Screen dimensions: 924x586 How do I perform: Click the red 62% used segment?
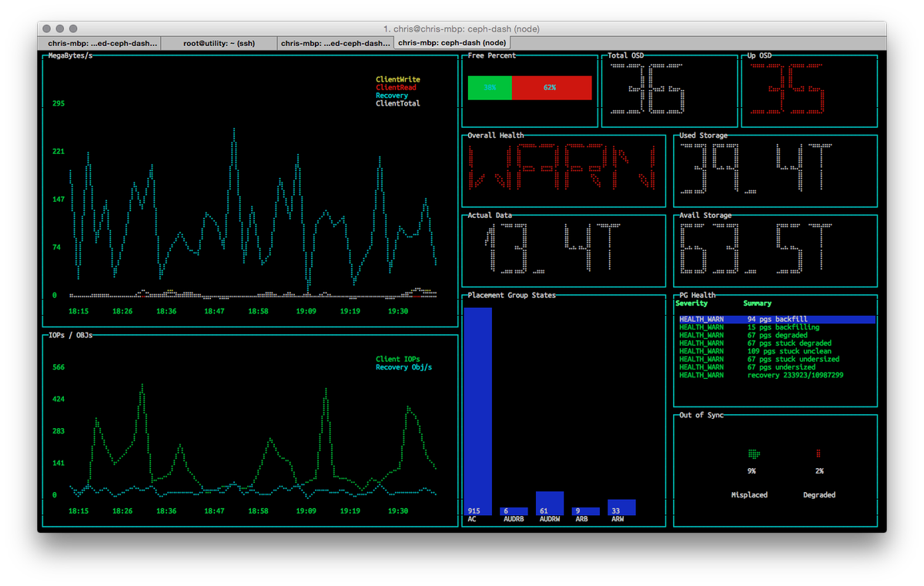[x=551, y=88]
